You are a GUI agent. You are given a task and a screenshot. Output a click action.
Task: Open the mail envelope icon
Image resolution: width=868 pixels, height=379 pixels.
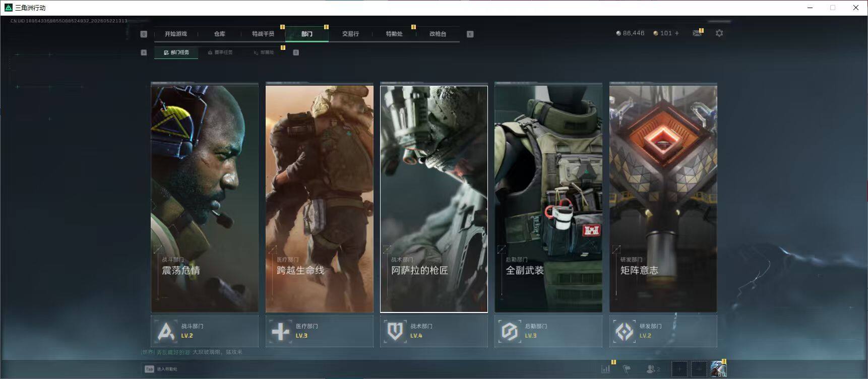pyautogui.click(x=697, y=33)
